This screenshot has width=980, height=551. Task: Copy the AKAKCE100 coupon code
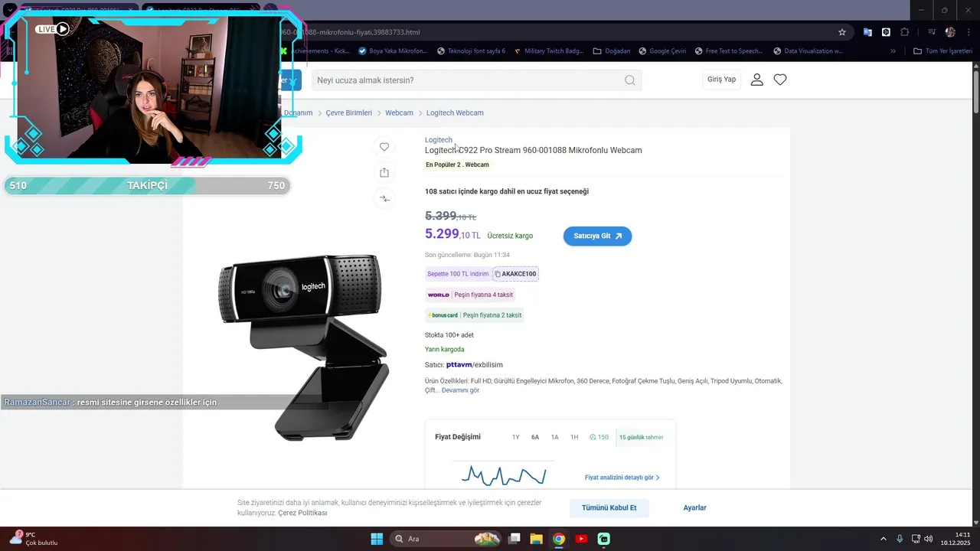point(515,274)
